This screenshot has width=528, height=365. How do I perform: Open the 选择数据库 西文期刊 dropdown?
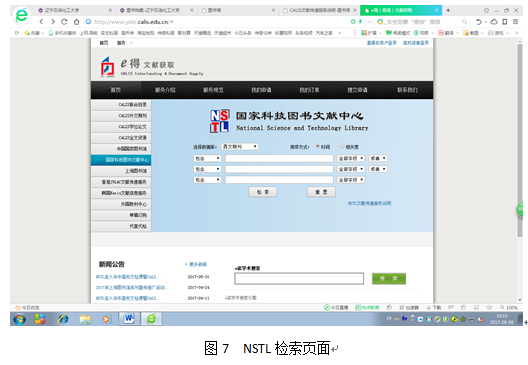(240, 146)
